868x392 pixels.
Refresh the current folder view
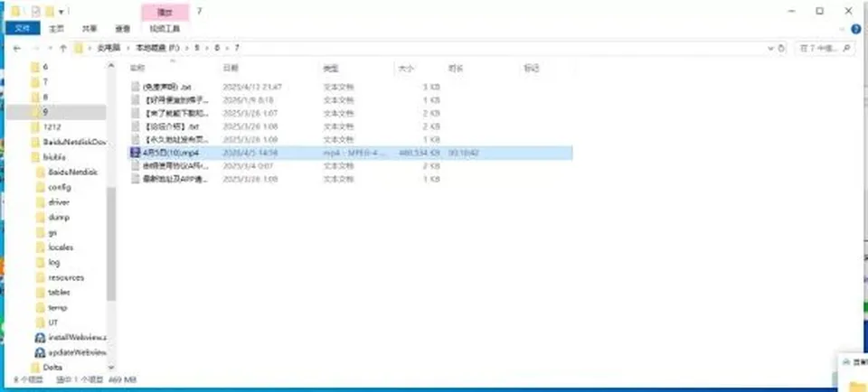(x=781, y=49)
